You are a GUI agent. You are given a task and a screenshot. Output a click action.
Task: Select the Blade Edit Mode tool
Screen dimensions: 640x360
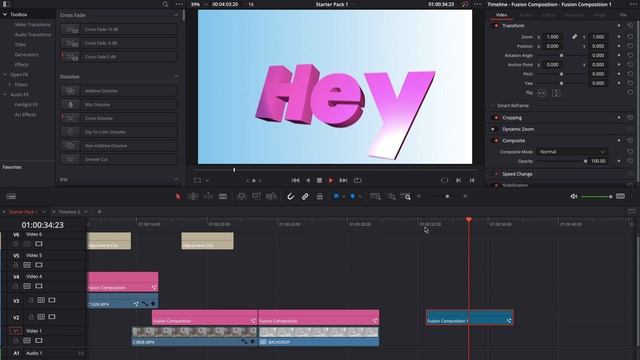223,196
